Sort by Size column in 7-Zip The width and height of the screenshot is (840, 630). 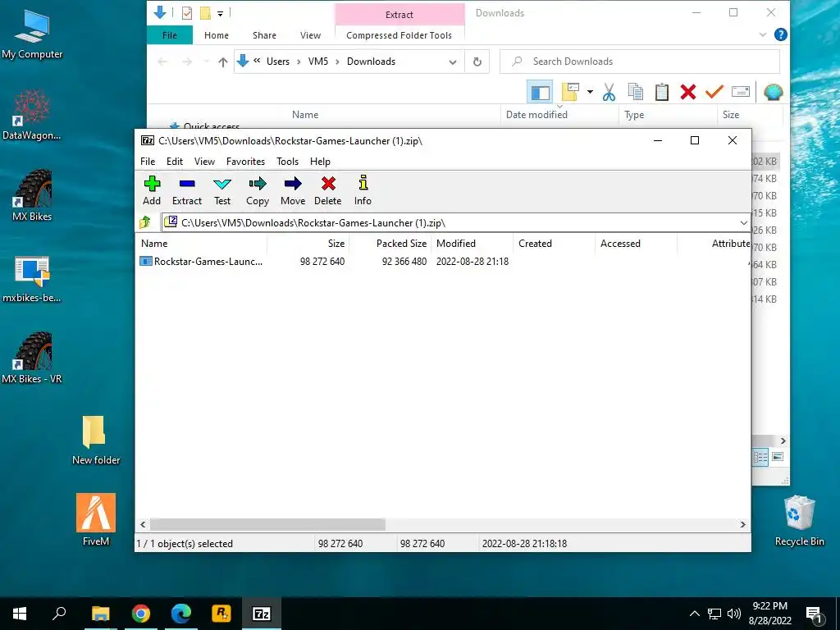[x=308, y=243]
